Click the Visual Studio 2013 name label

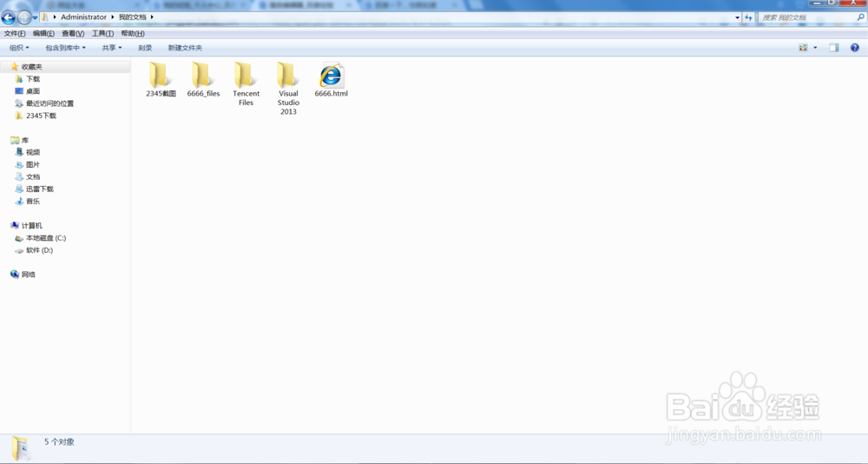(288, 103)
